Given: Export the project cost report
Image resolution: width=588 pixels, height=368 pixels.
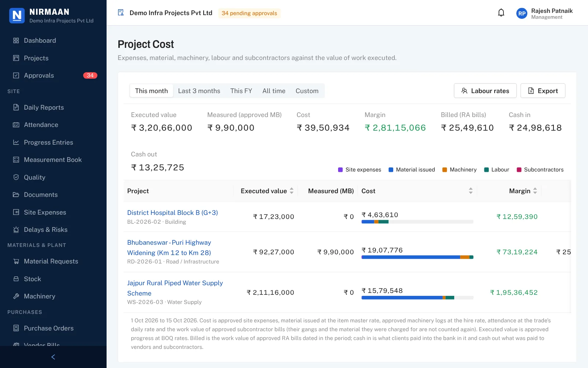Looking at the screenshot, I should 543,91.
